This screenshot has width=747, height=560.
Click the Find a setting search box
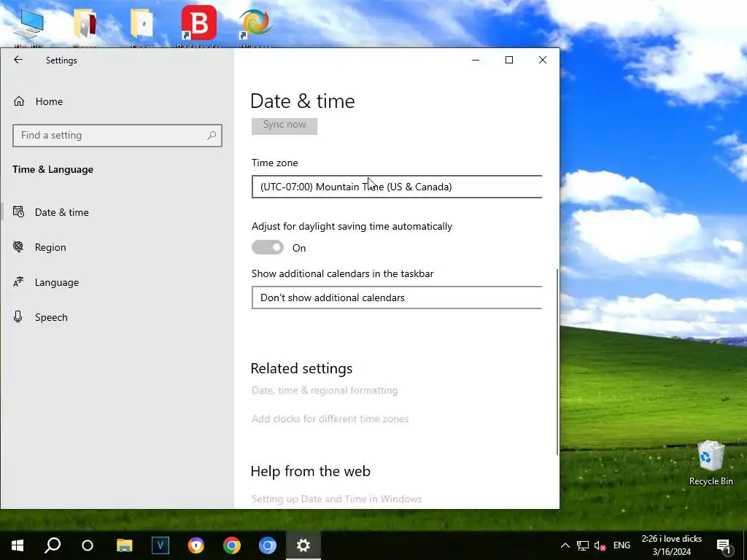pos(117,136)
